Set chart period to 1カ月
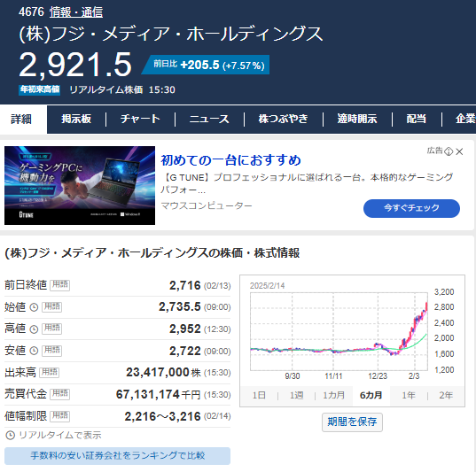 (x=333, y=395)
